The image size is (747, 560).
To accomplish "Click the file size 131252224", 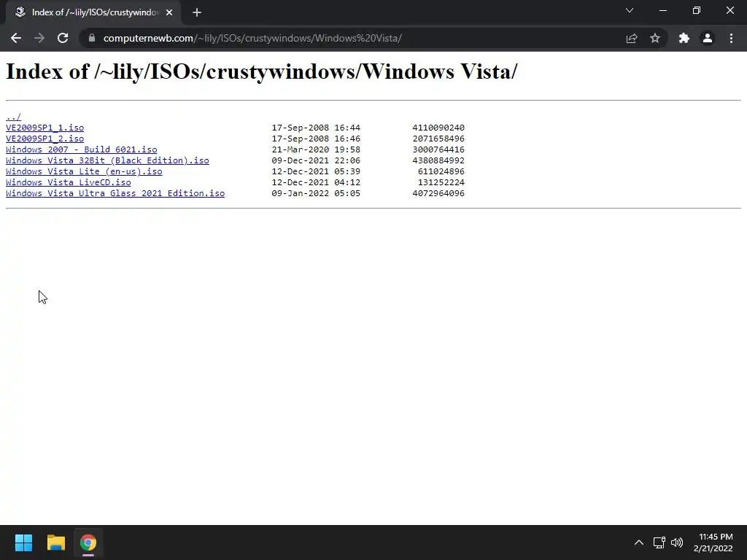I will tap(441, 182).
